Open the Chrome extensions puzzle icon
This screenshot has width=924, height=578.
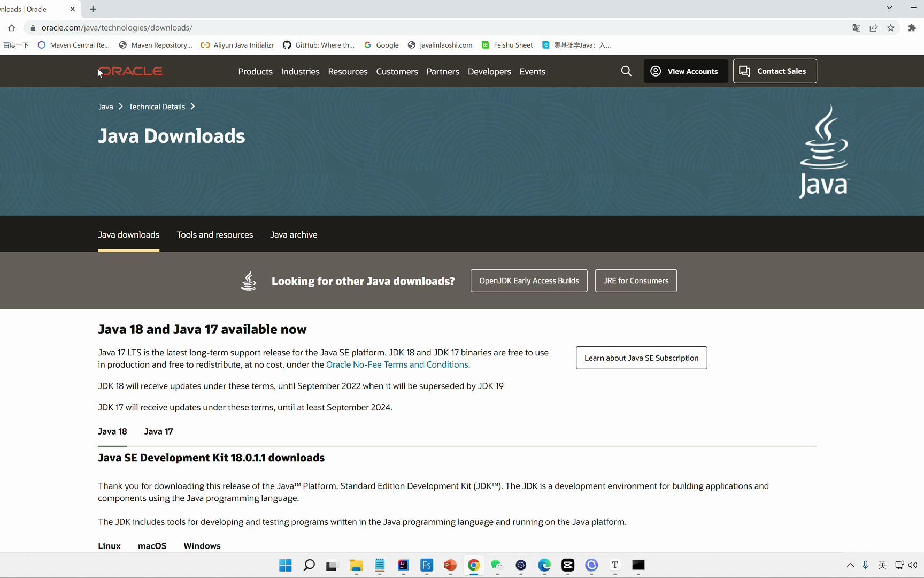coord(912,28)
